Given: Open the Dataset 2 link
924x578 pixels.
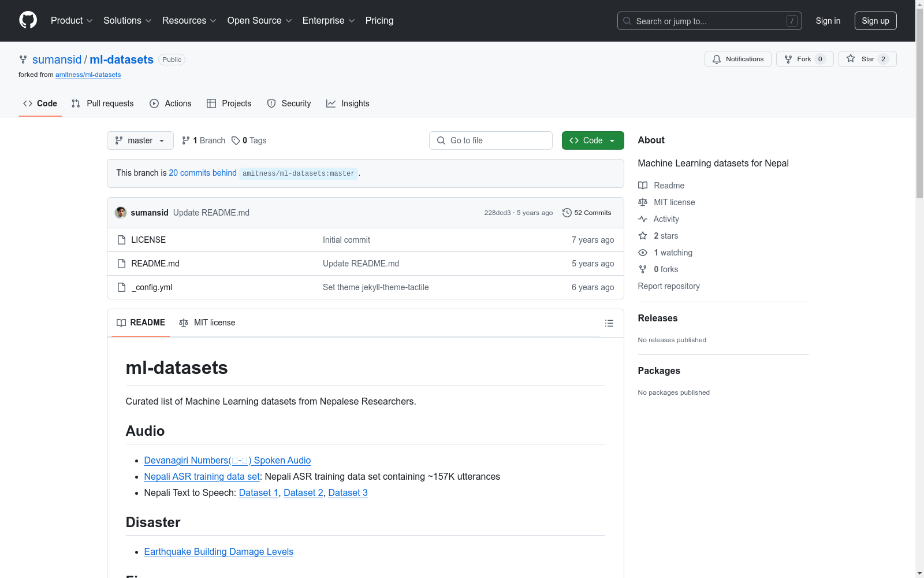Looking at the screenshot, I should click(303, 492).
